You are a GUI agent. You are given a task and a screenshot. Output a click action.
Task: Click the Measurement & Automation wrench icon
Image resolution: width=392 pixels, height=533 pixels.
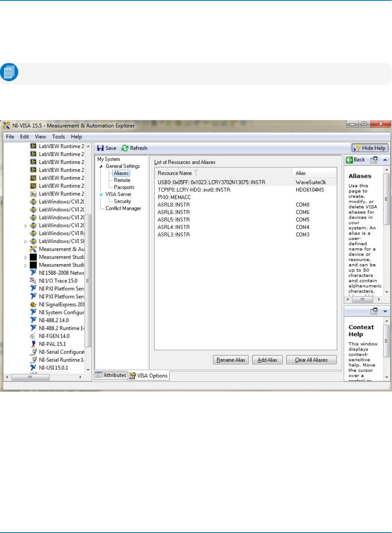(x=33, y=249)
